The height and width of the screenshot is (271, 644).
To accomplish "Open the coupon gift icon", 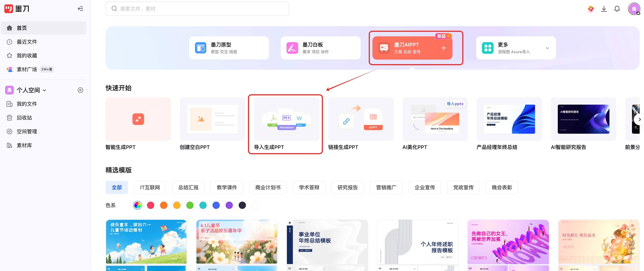I will 591,9.
